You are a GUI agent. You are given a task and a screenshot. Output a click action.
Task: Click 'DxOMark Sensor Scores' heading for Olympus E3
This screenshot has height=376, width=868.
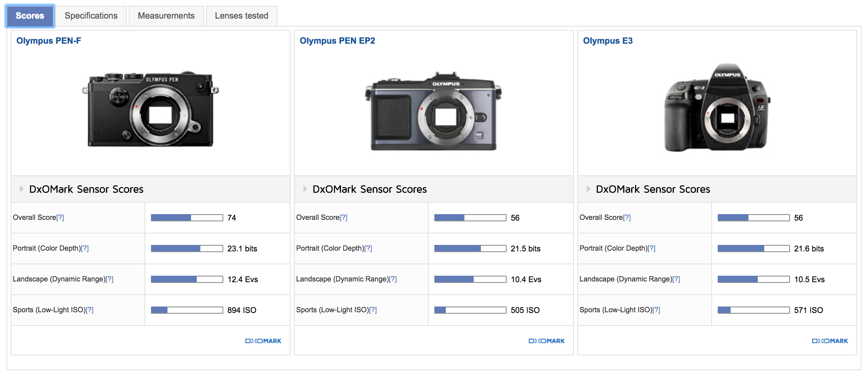(653, 189)
